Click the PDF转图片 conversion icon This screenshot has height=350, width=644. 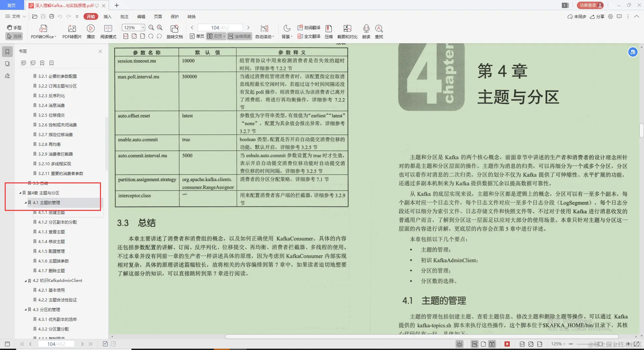(71, 31)
